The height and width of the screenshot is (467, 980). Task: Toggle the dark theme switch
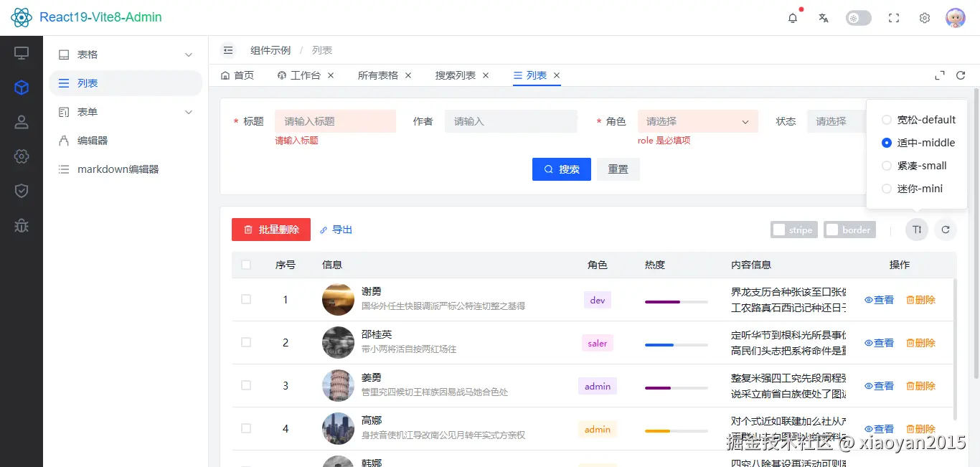[x=859, y=18]
